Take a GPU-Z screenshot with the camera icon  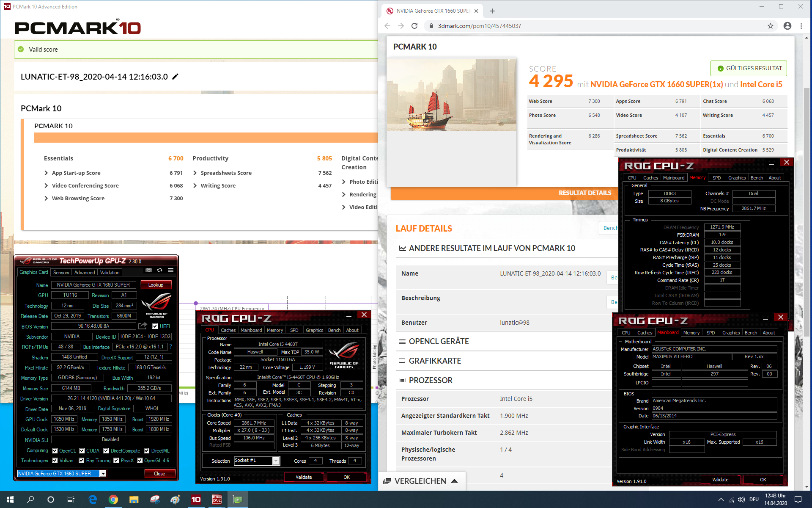(x=149, y=270)
